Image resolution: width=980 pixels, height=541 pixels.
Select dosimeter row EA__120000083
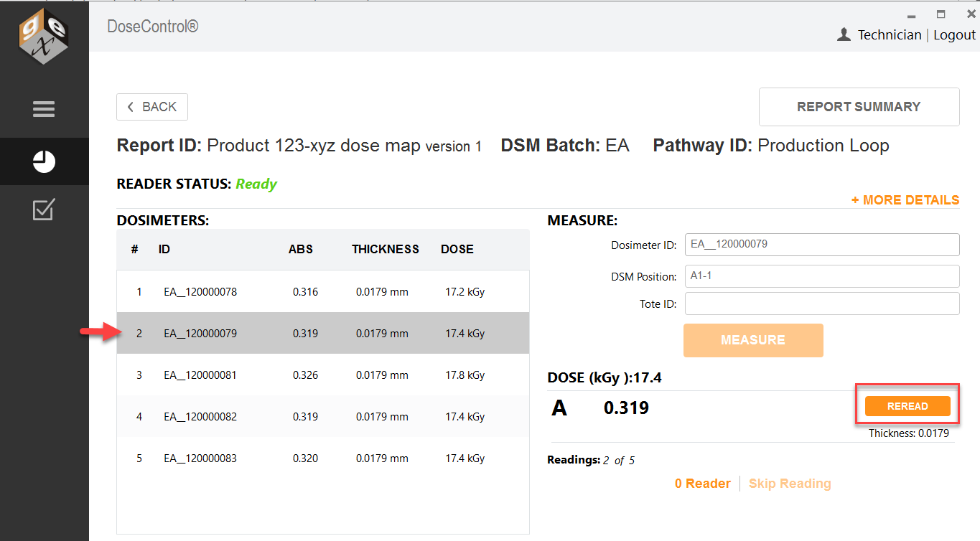(323, 458)
